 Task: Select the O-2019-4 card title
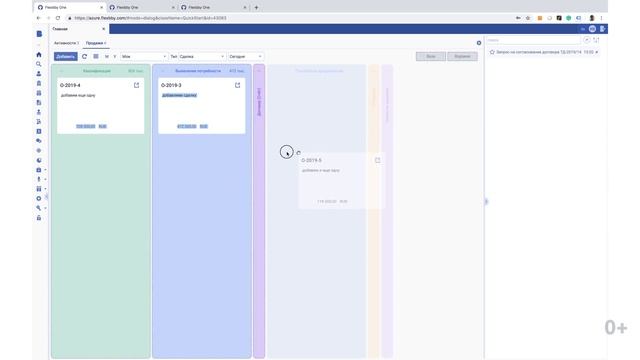(x=70, y=85)
